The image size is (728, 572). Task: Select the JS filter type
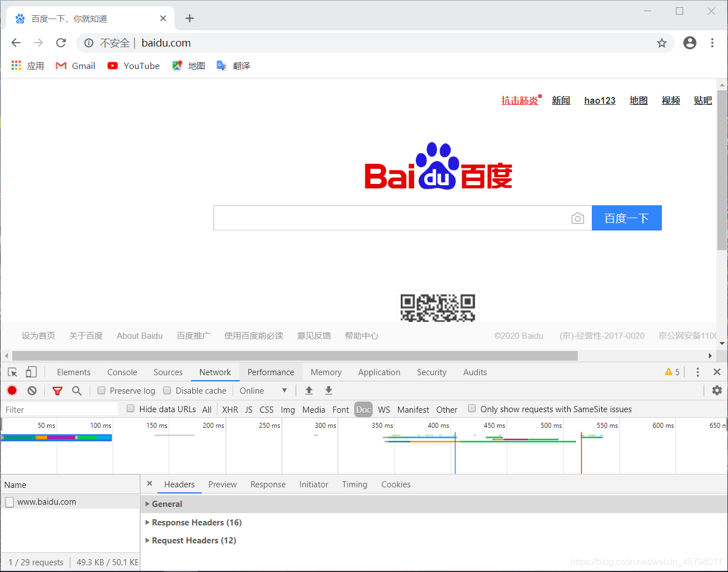click(249, 409)
